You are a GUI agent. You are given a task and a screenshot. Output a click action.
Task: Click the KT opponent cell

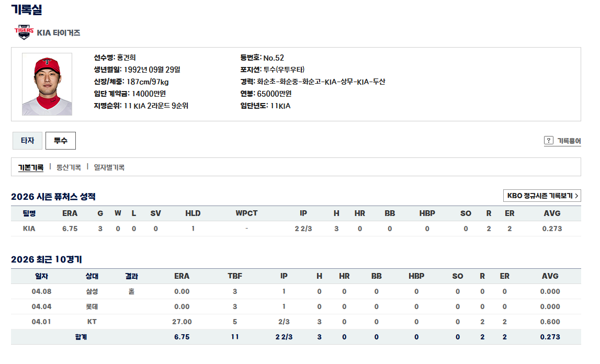[x=92, y=322]
